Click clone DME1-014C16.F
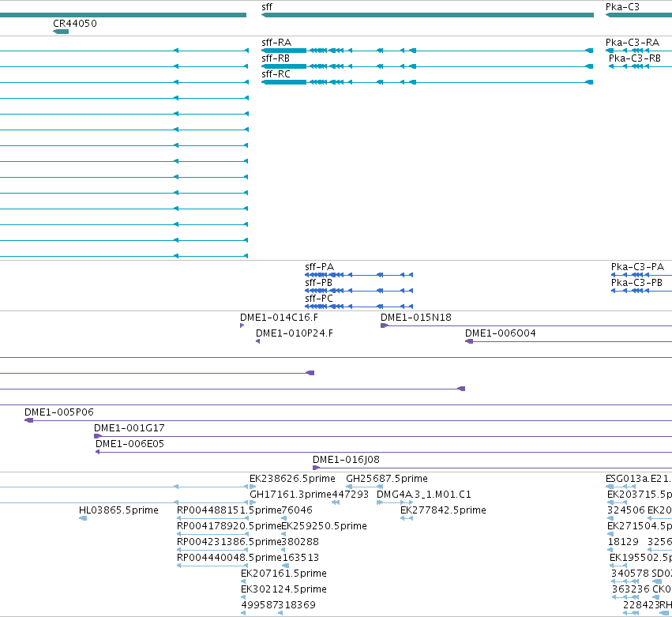The width and height of the screenshot is (672, 617). (x=242, y=325)
